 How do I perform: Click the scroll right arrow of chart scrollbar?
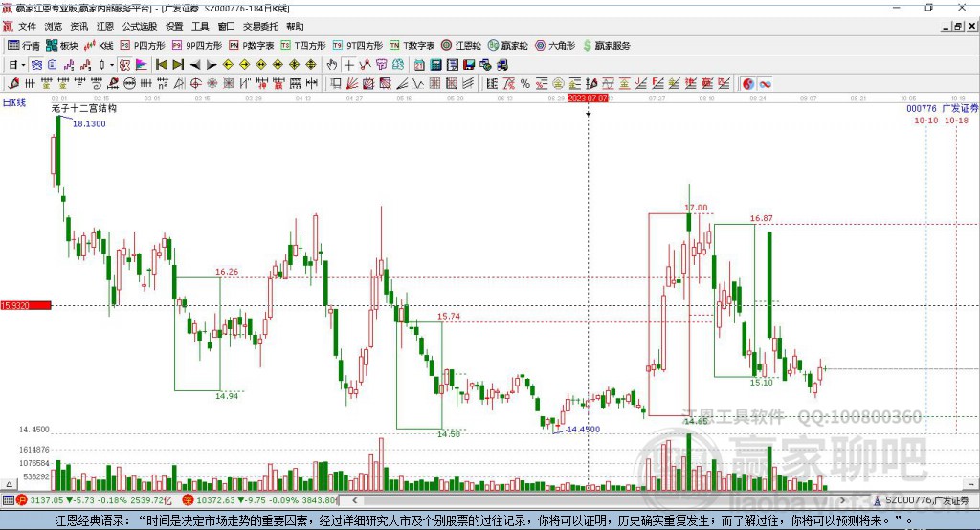click(x=843, y=500)
